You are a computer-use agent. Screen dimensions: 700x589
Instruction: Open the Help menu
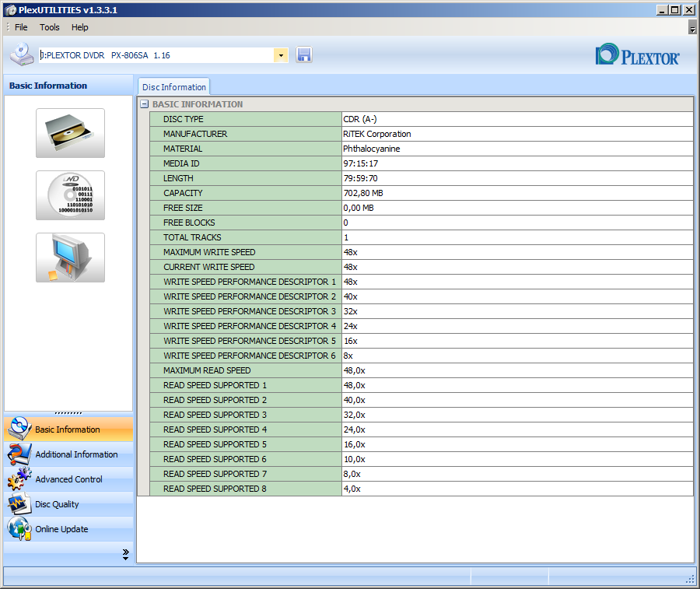pos(80,27)
